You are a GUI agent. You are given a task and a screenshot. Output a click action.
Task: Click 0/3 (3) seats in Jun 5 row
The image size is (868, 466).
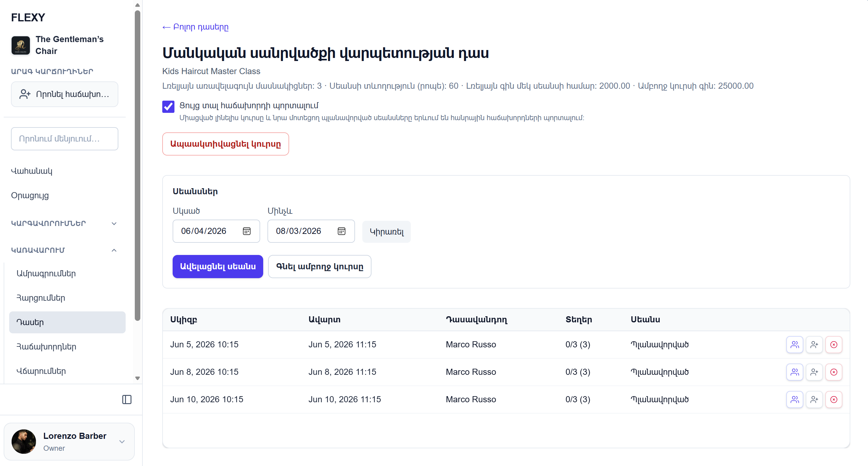point(578,344)
